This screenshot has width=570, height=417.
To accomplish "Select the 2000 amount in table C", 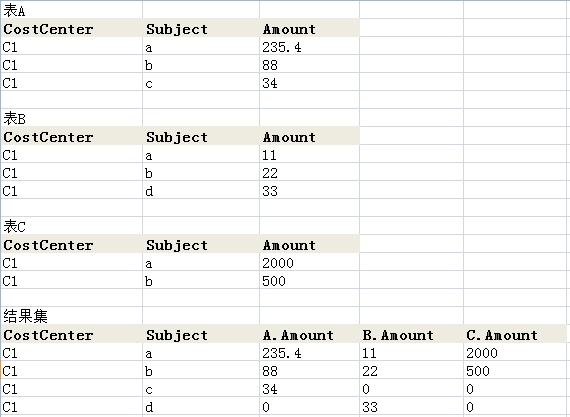I will [309, 262].
